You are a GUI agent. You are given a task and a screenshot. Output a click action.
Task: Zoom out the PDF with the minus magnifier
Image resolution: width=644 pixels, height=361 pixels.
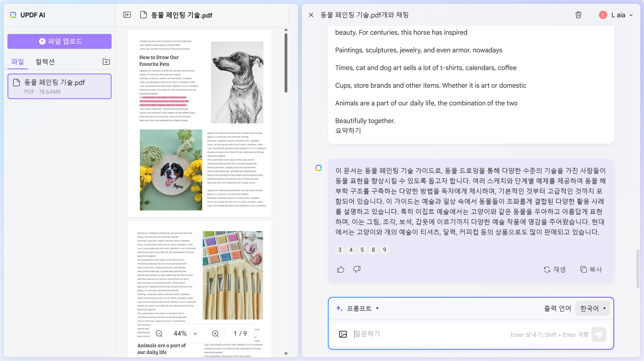pos(159,334)
